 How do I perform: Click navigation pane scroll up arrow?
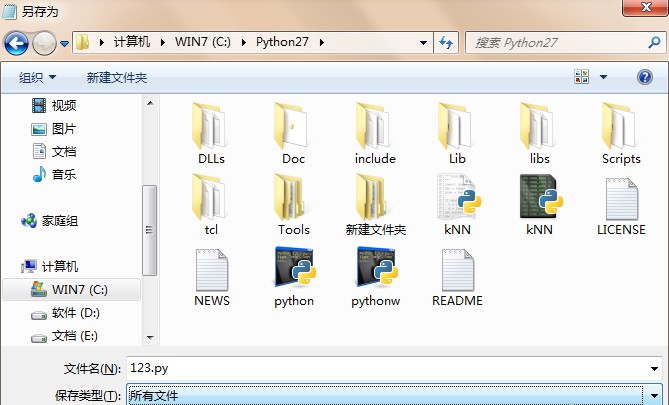click(150, 103)
